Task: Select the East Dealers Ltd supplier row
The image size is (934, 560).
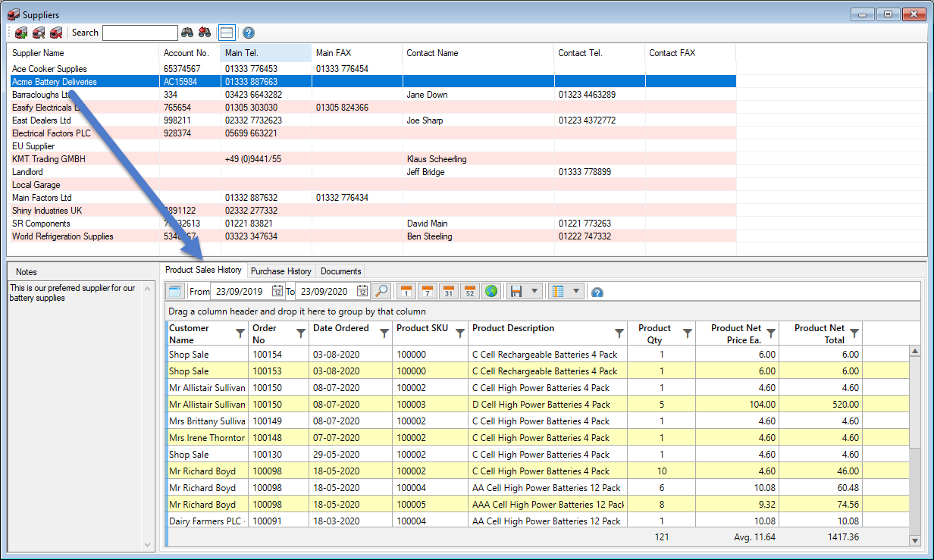Action: pos(42,120)
